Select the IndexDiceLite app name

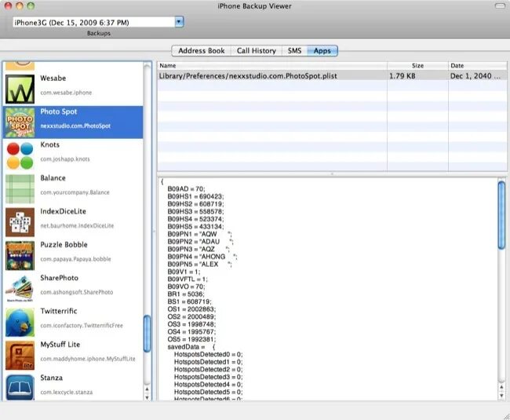click(x=63, y=211)
